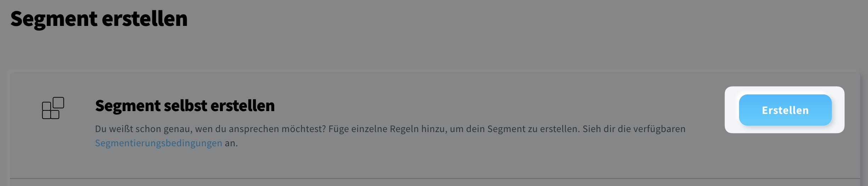This screenshot has width=868, height=186.
Task: Open the Segmentierungsbedingungen link
Action: tap(158, 143)
